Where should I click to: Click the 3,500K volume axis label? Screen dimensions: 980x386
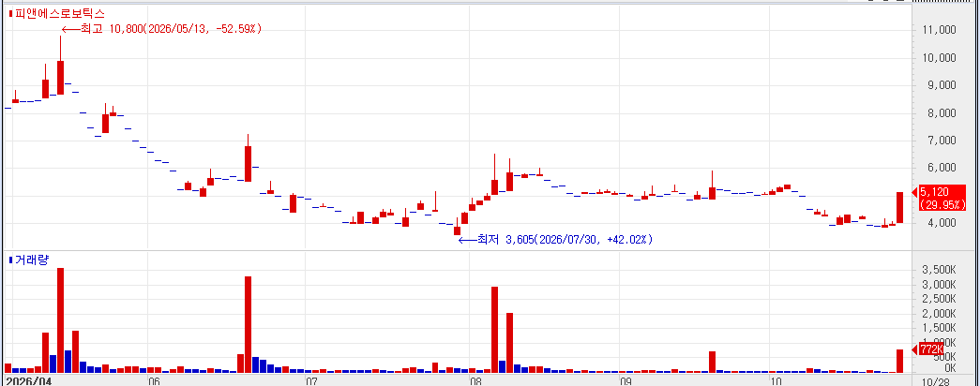coord(940,271)
